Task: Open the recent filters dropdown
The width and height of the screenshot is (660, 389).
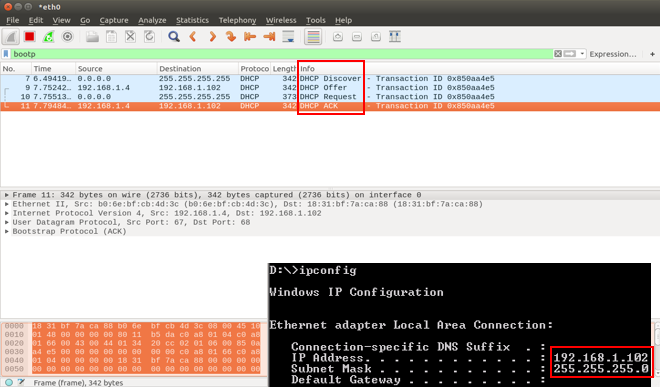Action: point(582,54)
